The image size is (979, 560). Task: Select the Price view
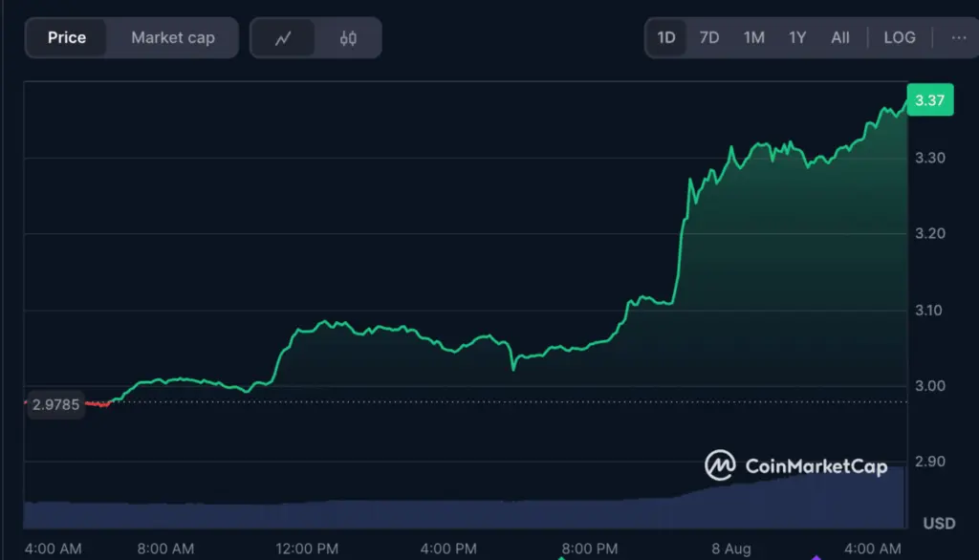67,37
